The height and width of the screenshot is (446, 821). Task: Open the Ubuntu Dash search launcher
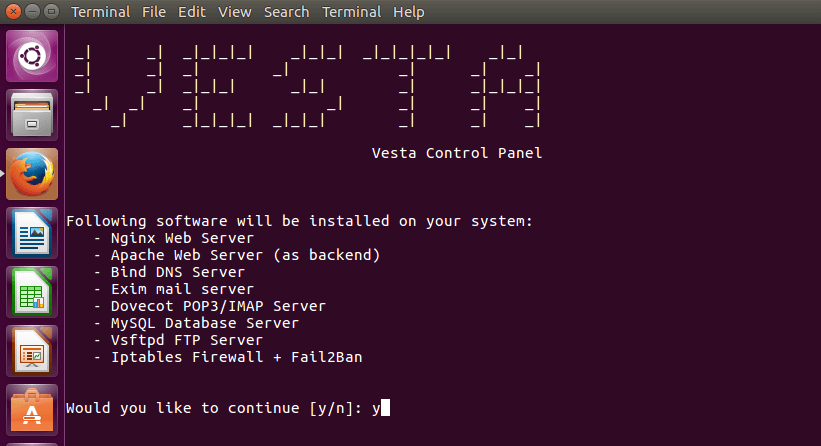[x=32, y=56]
